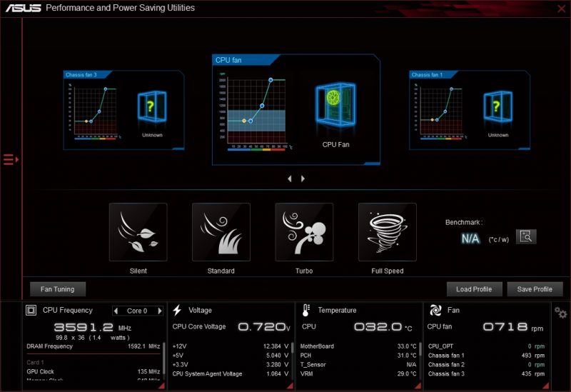Show next fan card with right arrow
The image size is (571, 392).
click(x=303, y=179)
